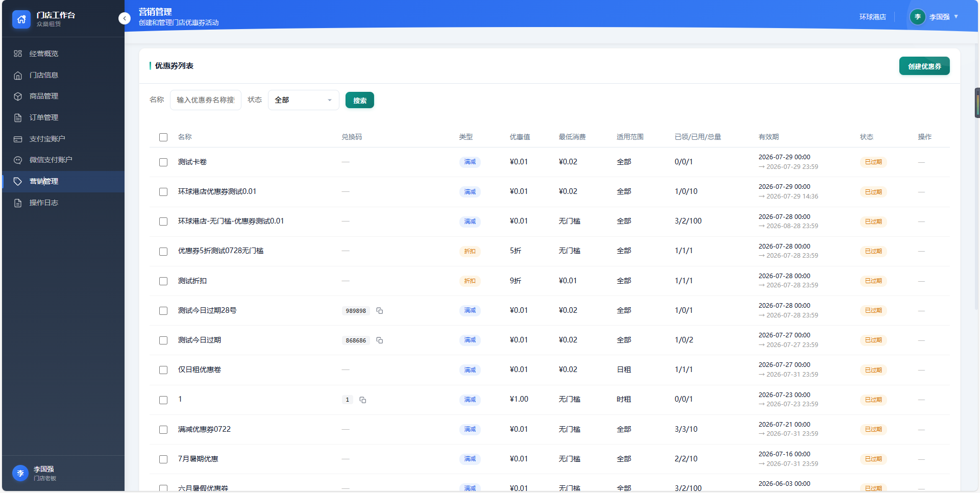980x493 pixels.
Task: Open the 状态 dropdown showing 全部
Action: pos(303,100)
